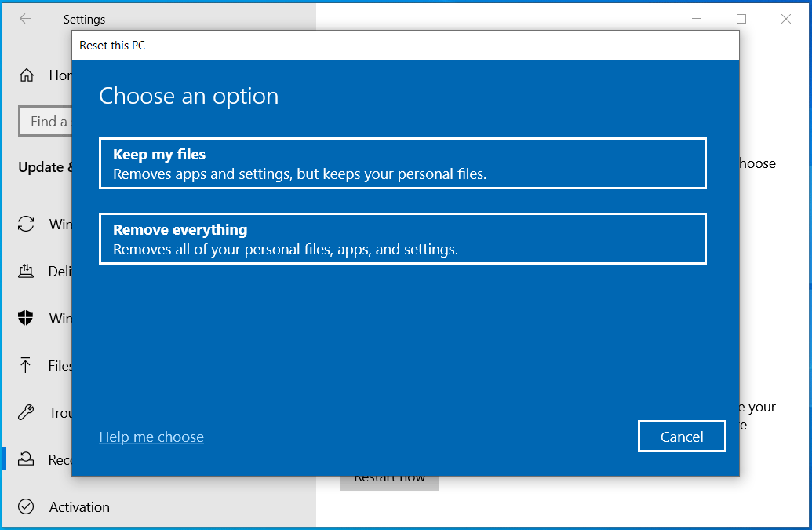This screenshot has height=530, width=812.
Task: Minimize the Settings window
Action: click(x=696, y=18)
